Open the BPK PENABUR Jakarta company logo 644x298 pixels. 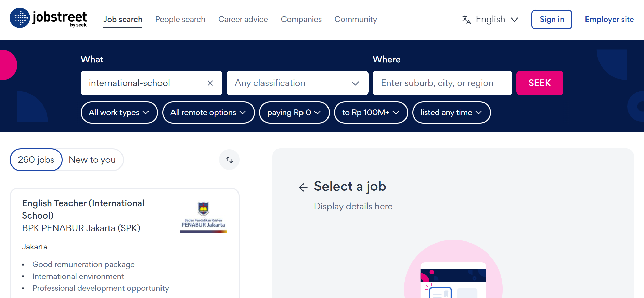203,217
